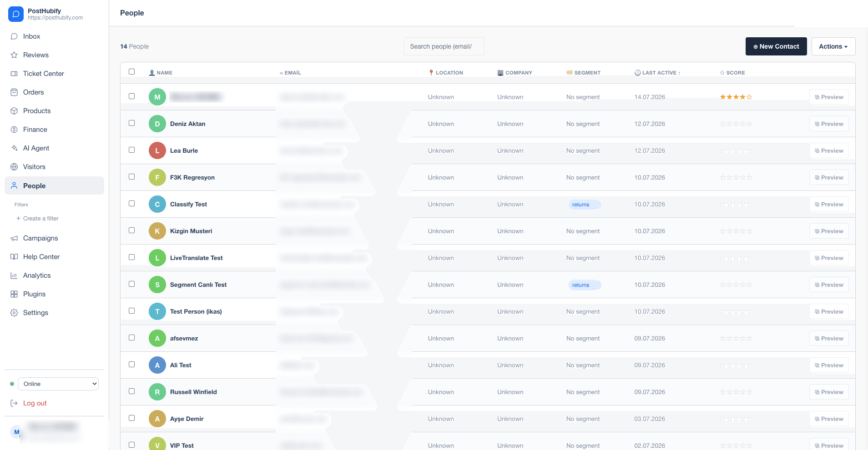The width and height of the screenshot is (868, 450).
Task: Sort by the Name column header
Action: (x=161, y=73)
